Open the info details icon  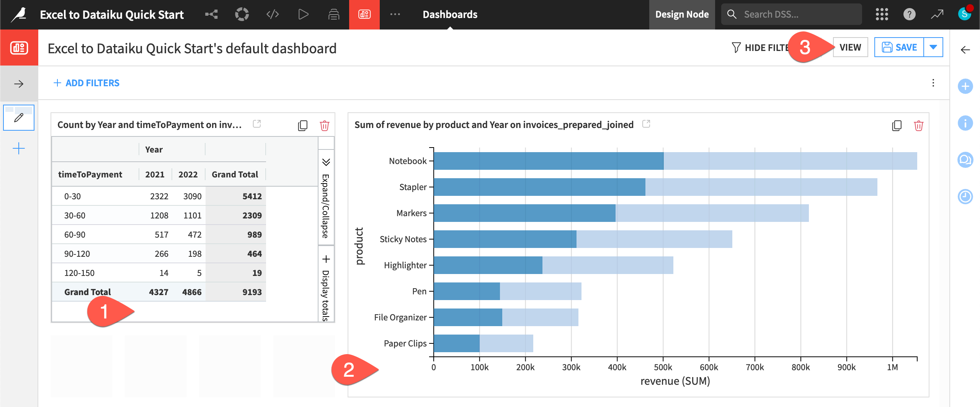point(965,123)
